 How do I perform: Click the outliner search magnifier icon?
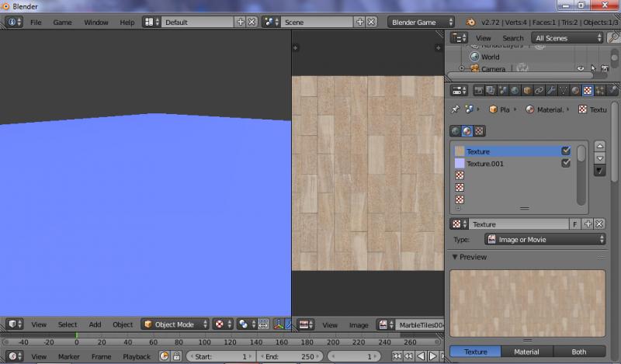(x=613, y=37)
